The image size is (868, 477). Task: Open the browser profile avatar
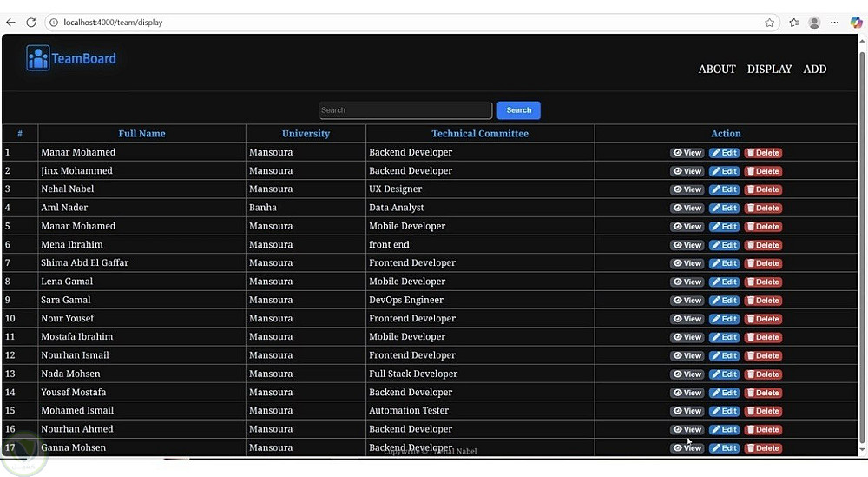[814, 23]
